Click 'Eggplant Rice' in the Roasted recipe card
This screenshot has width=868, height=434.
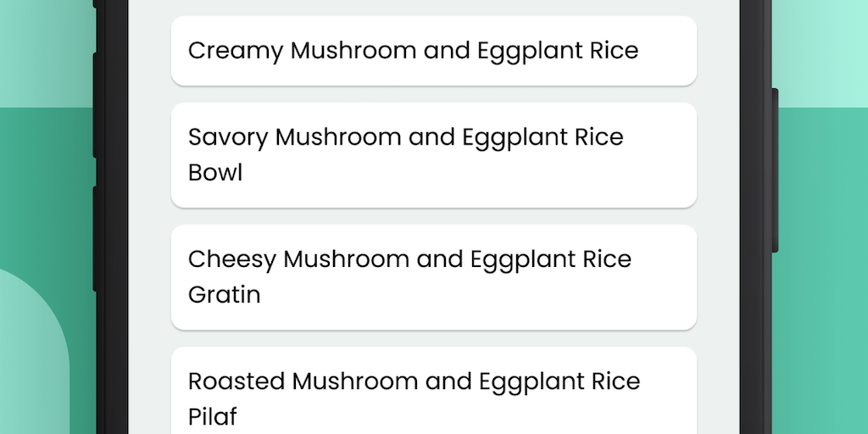pyautogui.click(x=559, y=381)
